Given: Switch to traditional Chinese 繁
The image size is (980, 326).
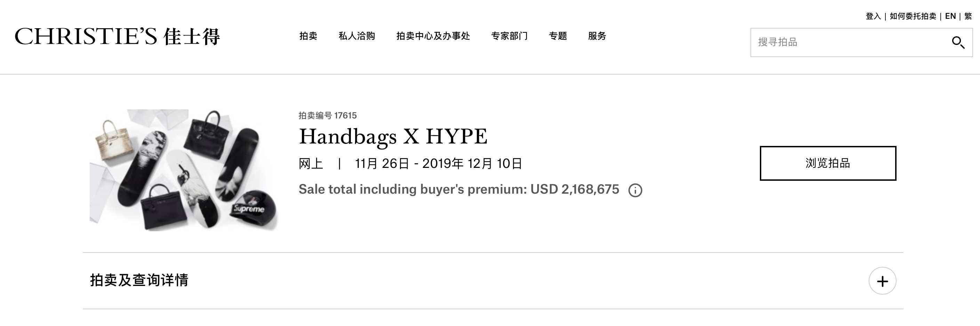Looking at the screenshot, I should (x=968, y=16).
